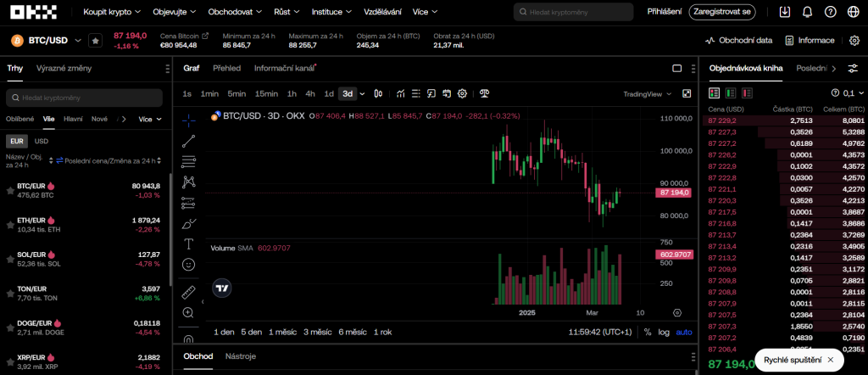
Task: Click the Přihlášení login link
Action: pos(665,12)
